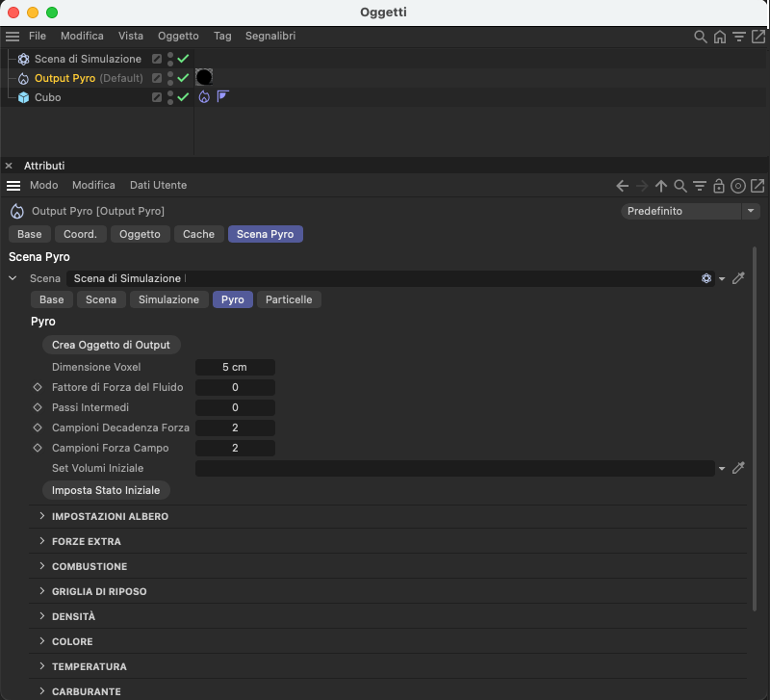Viewport: 770px width, 700px height.
Task: Toggle visibility dots for Output Pyro
Action: pos(170,78)
